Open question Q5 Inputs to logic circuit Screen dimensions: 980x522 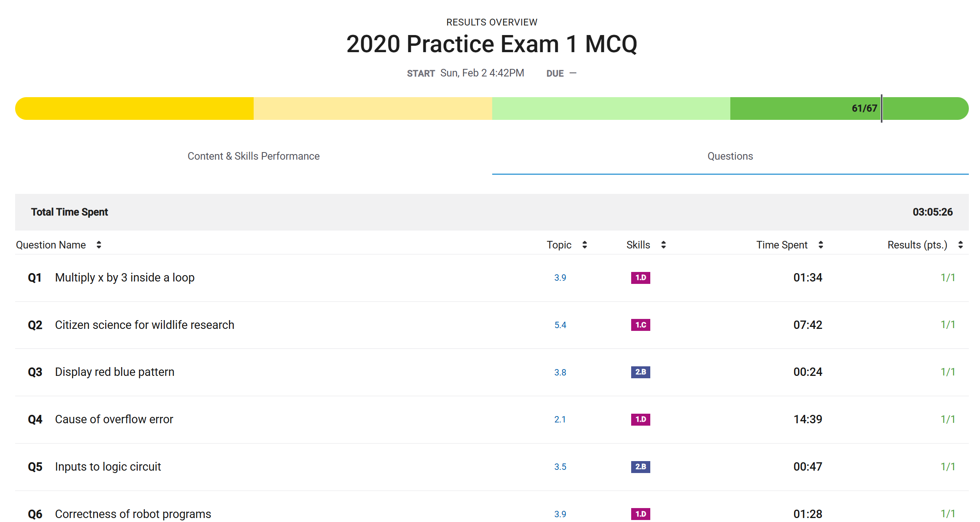108,467
